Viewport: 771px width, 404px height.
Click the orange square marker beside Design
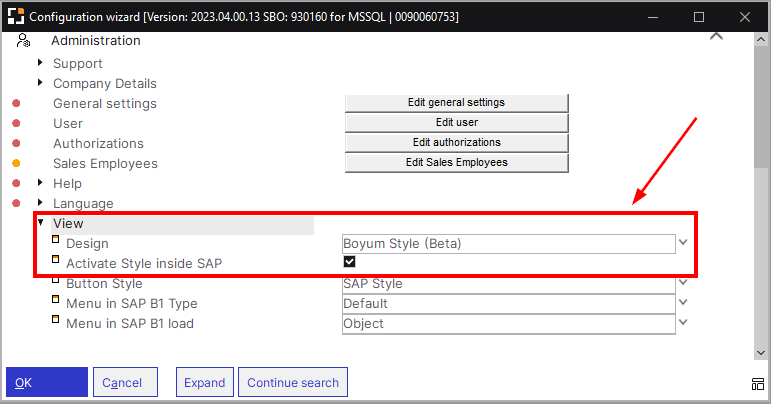pos(56,239)
